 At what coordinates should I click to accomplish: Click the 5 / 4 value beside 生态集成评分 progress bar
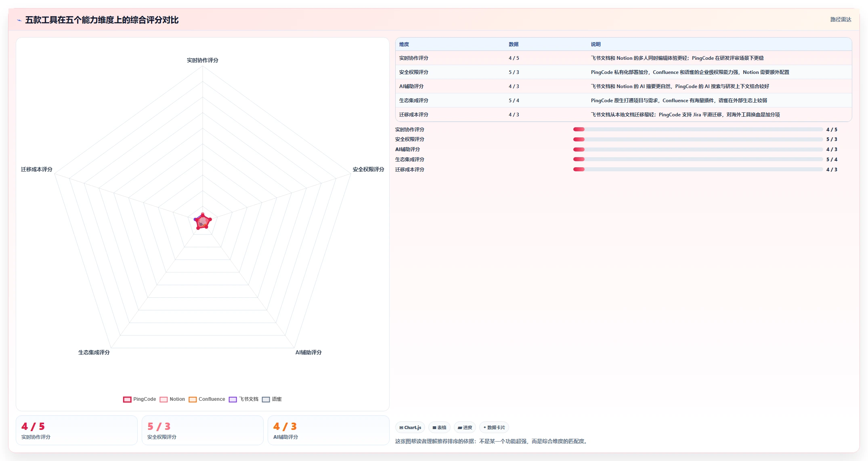pos(832,160)
